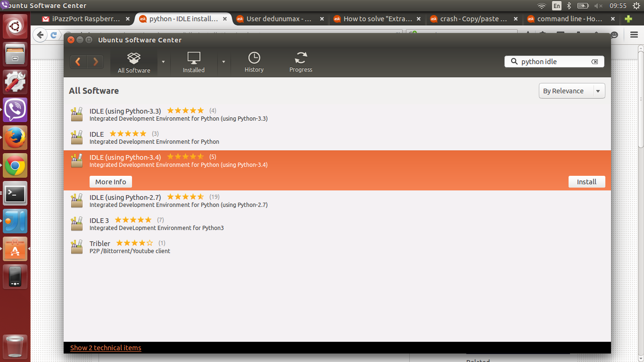Open the browser hamburger menu

pos(634,35)
